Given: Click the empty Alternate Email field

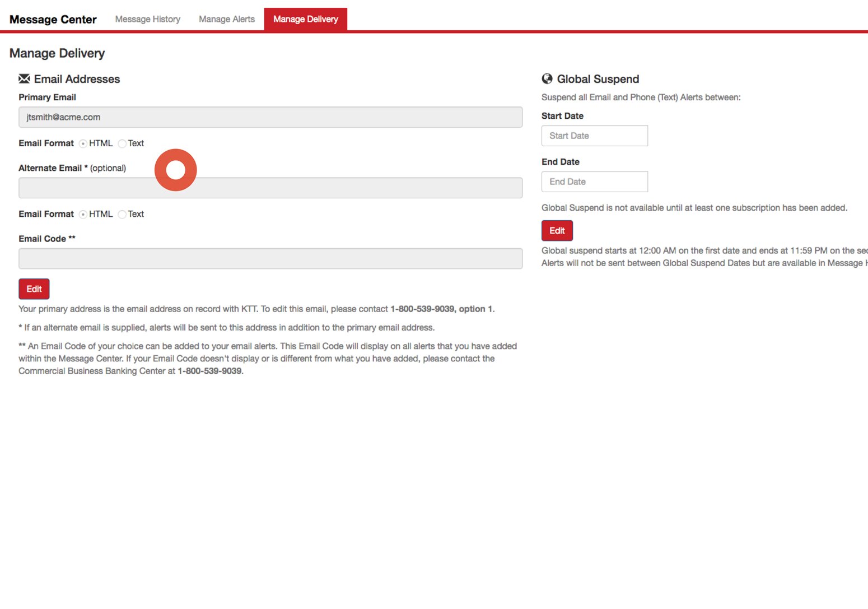Looking at the screenshot, I should click(x=270, y=188).
